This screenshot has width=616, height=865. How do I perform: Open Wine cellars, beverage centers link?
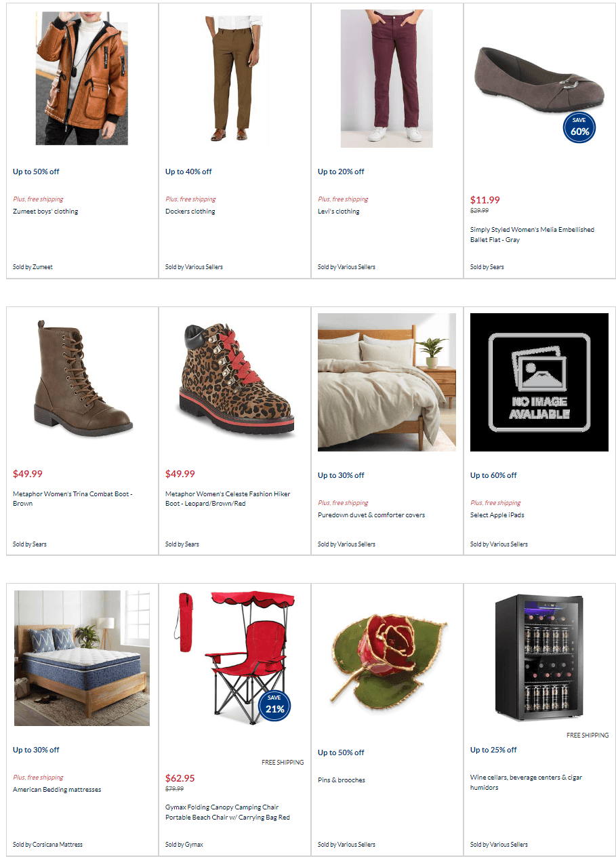(x=526, y=782)
